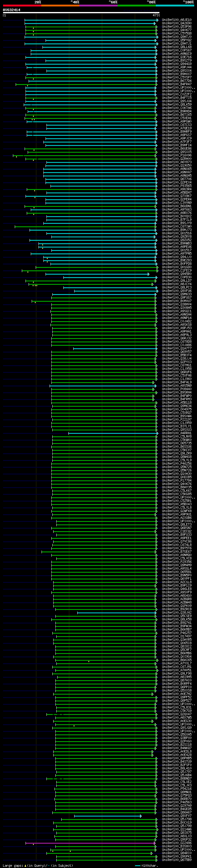Viewport: 197px width, 868px height.
Task: Pick the UniRef100_C0KTA6 hit
Action: click(177, 108)
